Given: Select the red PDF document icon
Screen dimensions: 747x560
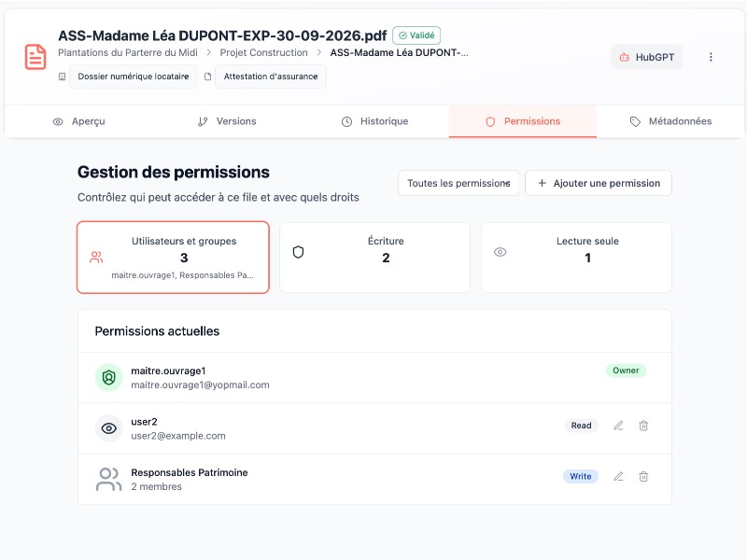Looking at the screenshot, I should (x=35, y=57).
